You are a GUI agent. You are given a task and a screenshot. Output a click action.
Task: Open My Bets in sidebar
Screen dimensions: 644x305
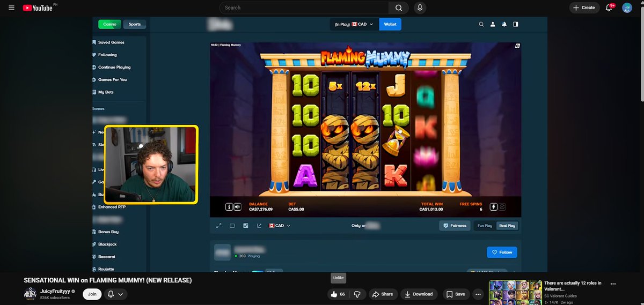(106, 92)
